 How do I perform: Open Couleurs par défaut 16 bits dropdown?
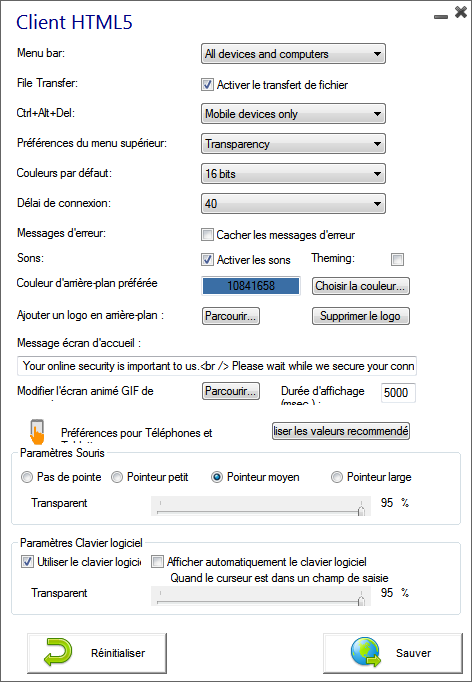coord(293,174)
